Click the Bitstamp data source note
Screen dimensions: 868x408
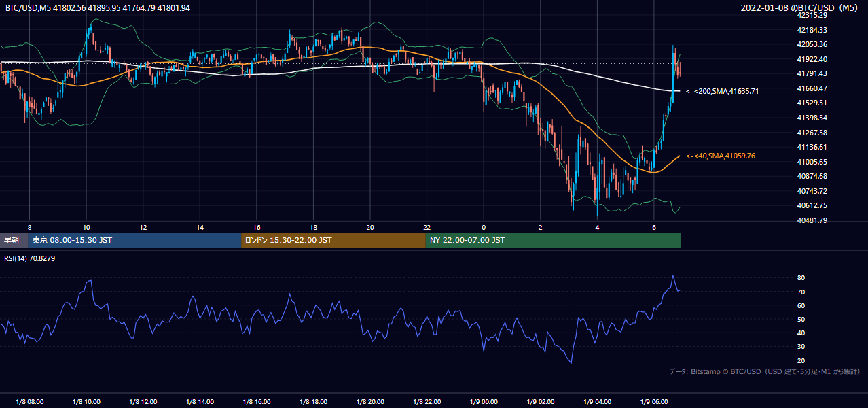(x=765, y=371)
